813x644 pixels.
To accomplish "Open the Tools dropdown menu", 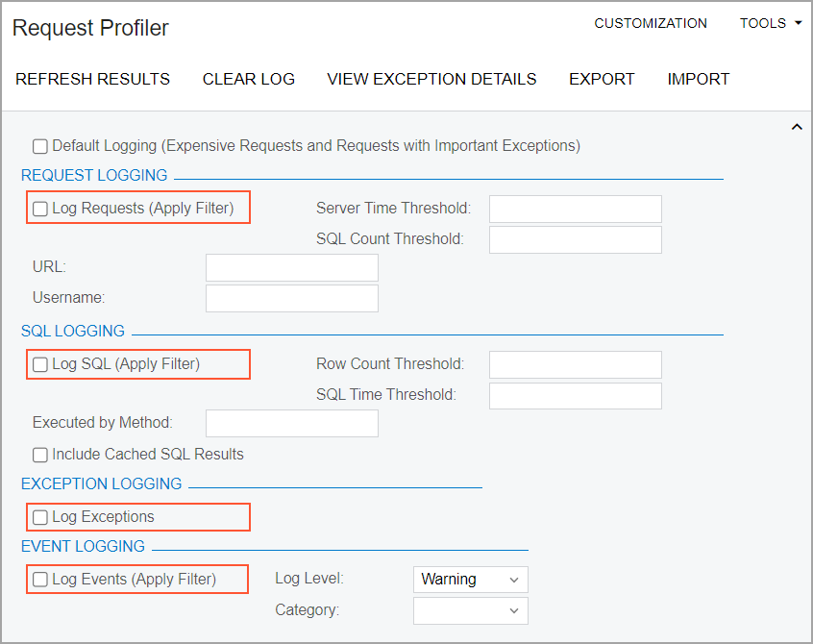I will (x=770, y=23).
